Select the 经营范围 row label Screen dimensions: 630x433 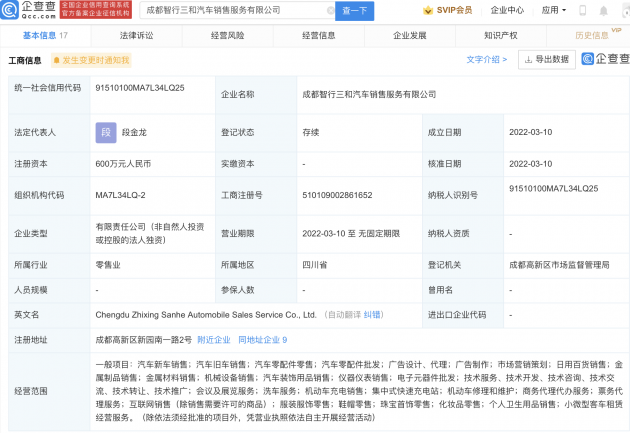[x=31, y=391]
